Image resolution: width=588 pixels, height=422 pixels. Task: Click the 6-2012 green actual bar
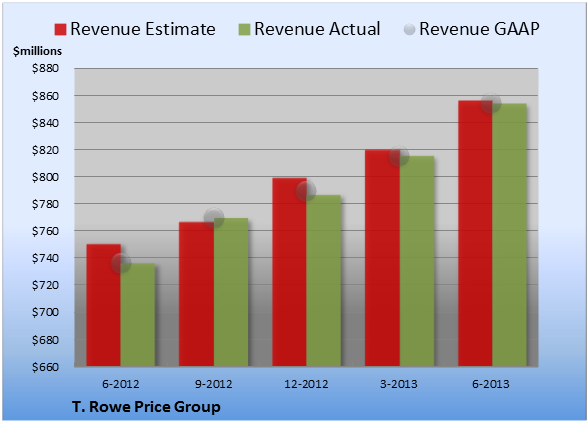point(138,315)
